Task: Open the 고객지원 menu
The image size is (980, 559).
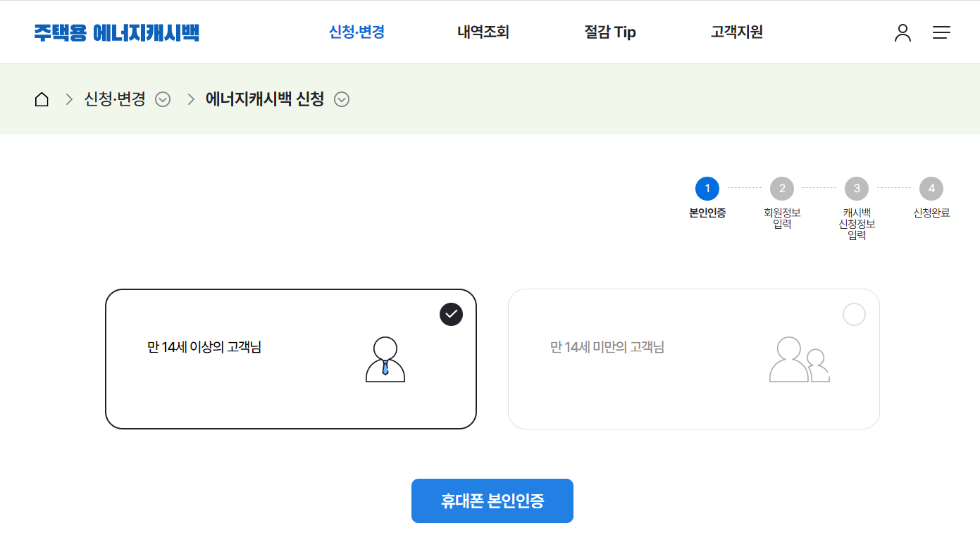Action: (737, 32)
